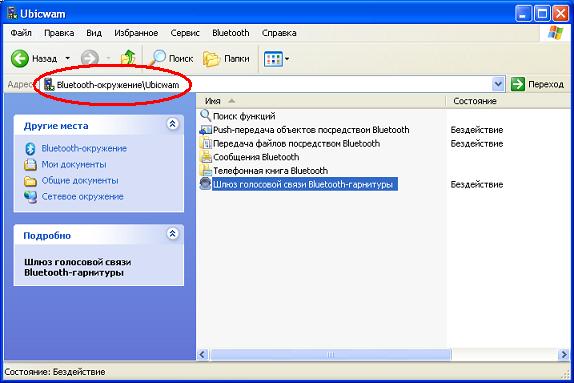Sort by the Имя column header
This screenshot has height=383, width=574.
321,101
